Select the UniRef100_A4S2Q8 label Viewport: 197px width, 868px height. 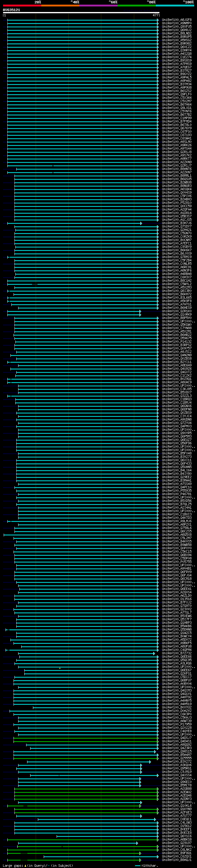(177, 54)
